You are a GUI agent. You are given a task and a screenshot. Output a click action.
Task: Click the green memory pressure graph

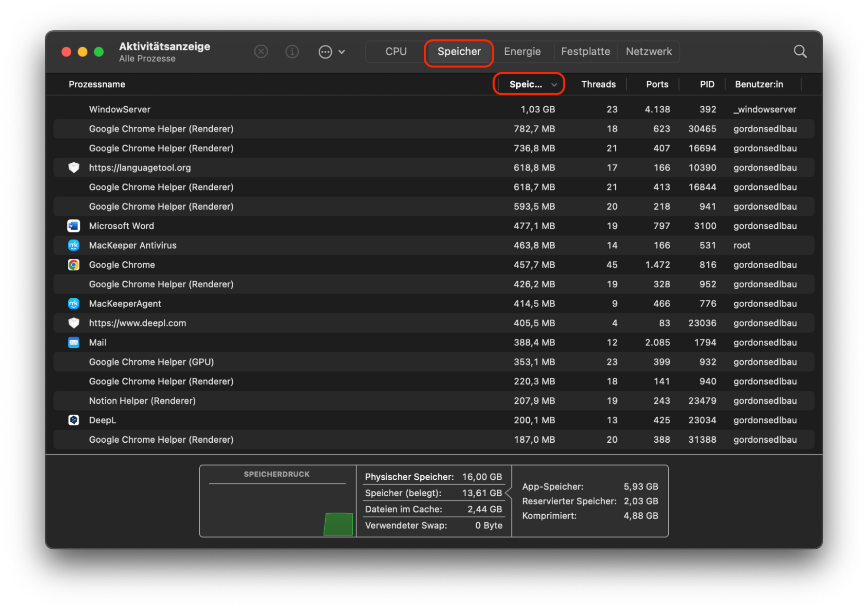[338, 524]
